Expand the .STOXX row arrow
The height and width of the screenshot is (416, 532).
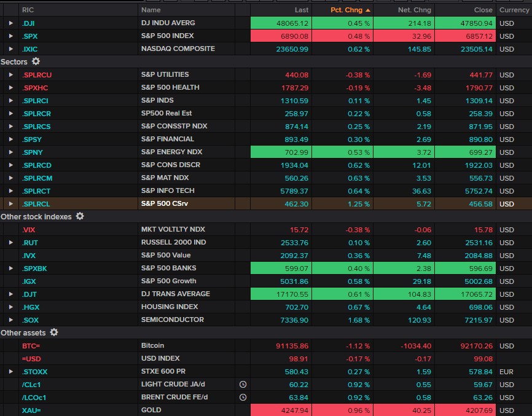(10, 371)
